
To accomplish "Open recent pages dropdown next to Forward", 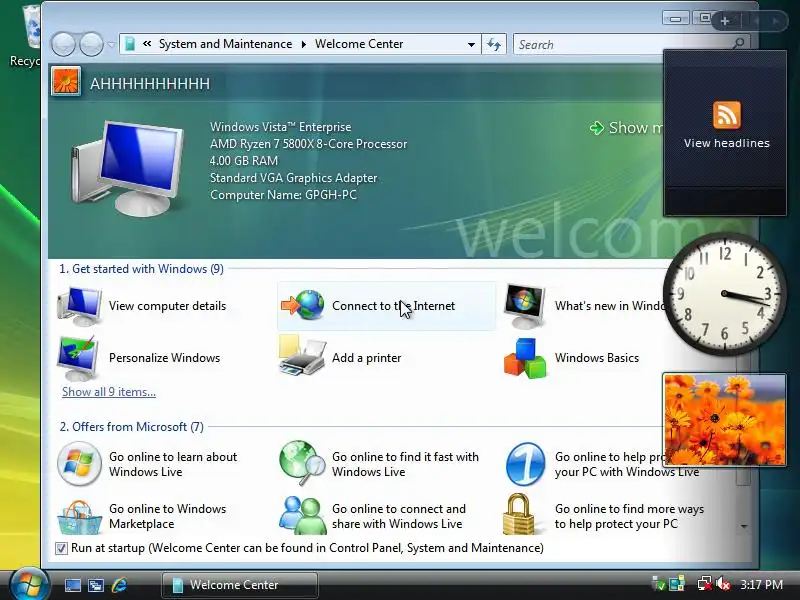I will (111, 44).
